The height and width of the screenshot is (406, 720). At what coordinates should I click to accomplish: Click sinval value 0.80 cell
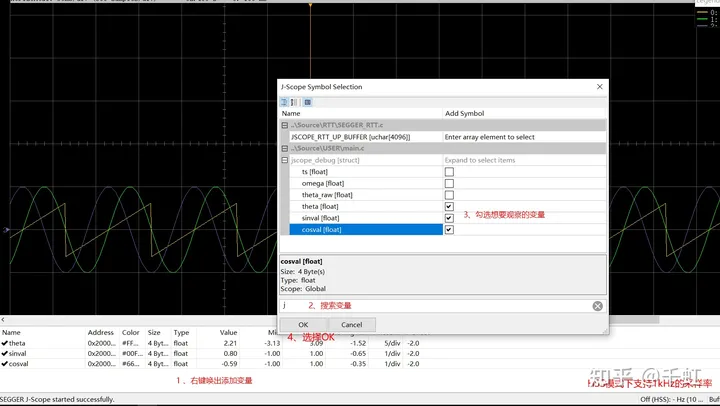click(x=230, y=354)
